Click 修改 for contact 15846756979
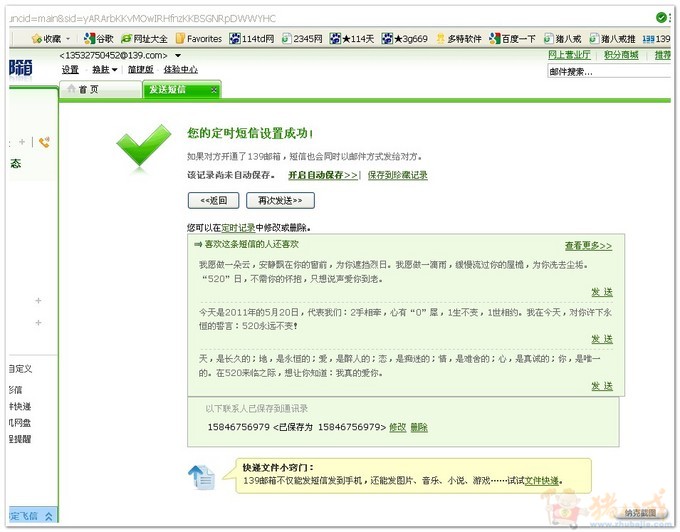This screenshot has height=532, width=680. [398, 428]
